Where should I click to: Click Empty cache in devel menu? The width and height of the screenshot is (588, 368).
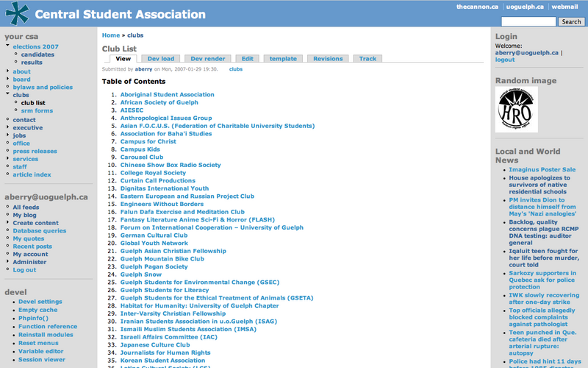[38, 310]
